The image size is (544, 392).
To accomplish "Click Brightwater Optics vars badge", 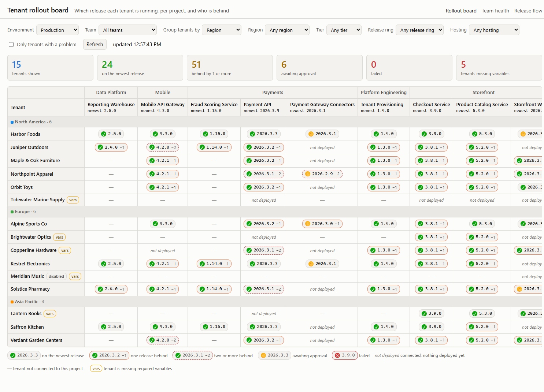I will point(59,237).
